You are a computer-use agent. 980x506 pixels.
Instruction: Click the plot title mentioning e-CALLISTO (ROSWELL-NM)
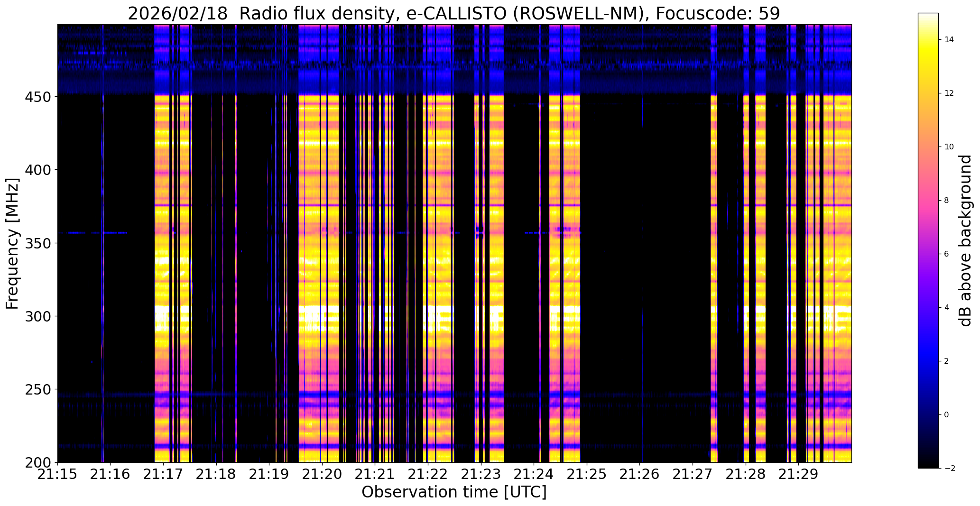point(454,13)
